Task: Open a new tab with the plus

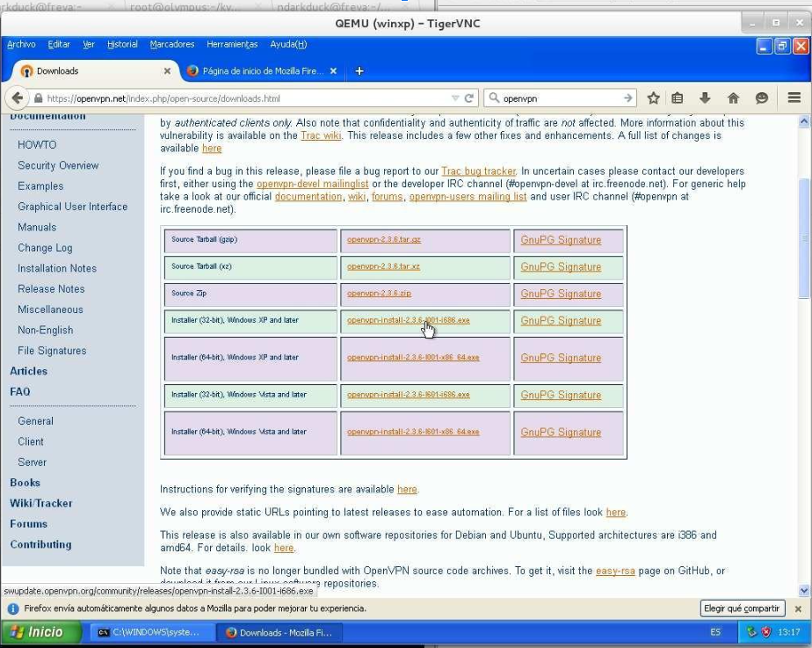Action: pos(359,70)
